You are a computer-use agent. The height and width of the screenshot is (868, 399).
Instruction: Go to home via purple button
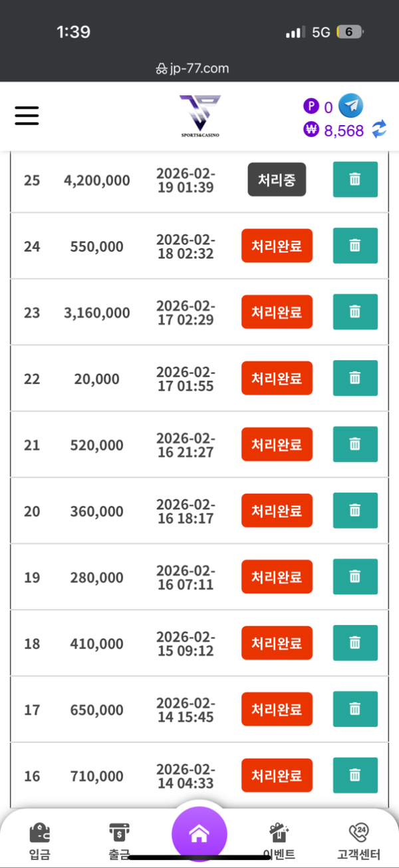[x=199, y=835]
